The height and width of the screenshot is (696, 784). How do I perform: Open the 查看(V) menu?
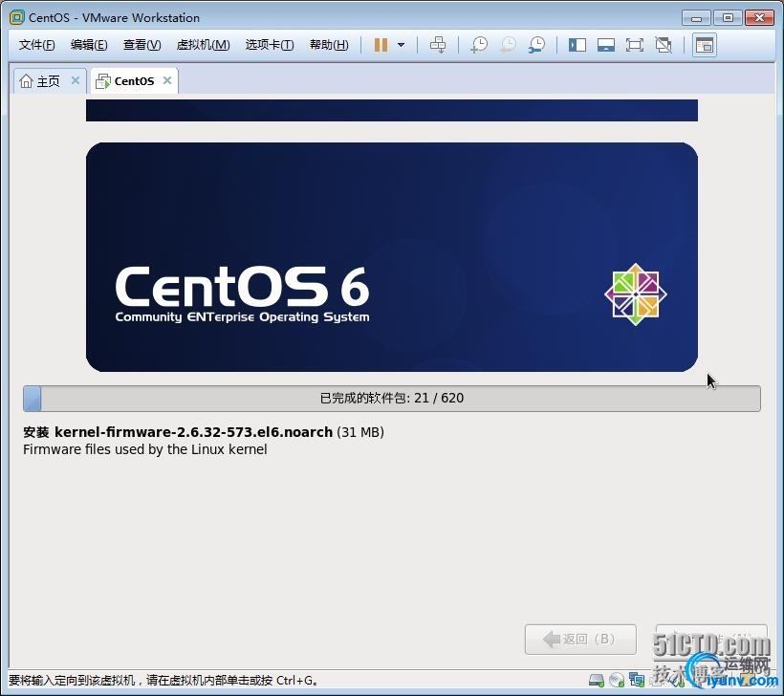tap(142, 45)
